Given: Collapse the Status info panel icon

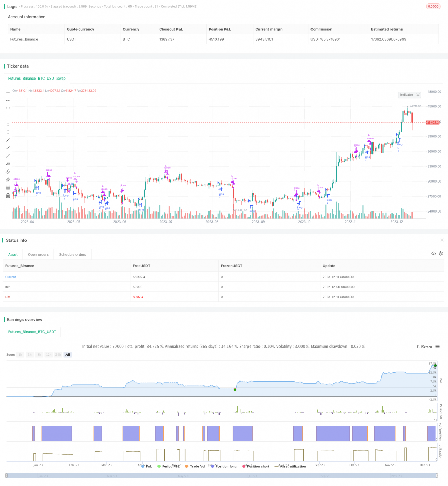Looking at the screenshot, I should click(442, 240).
